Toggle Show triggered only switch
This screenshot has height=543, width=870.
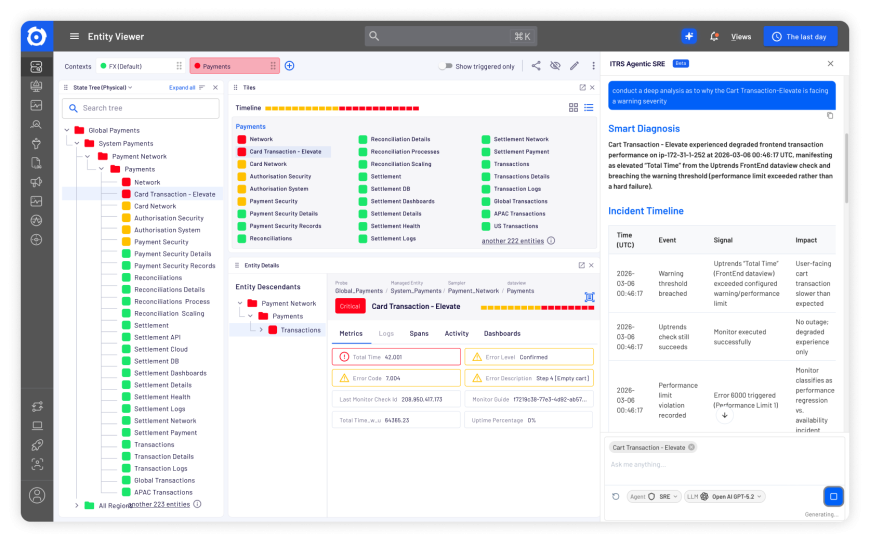tap(446, 66)
